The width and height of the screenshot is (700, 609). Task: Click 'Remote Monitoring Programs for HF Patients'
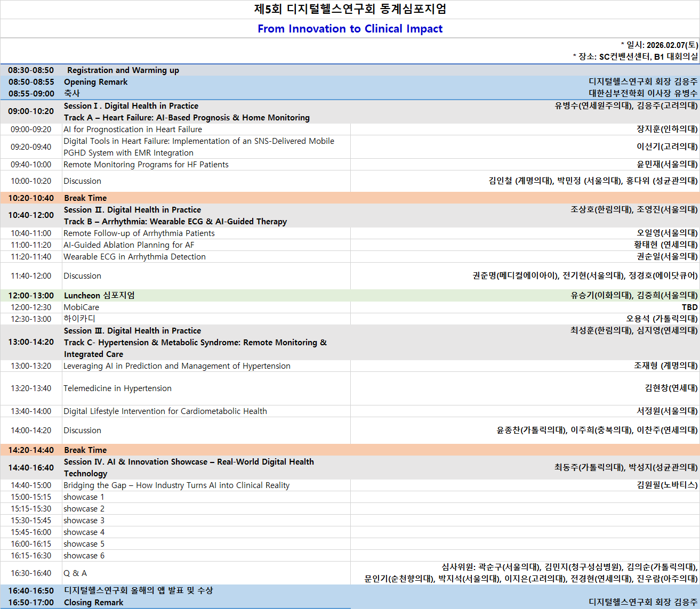coord(146,165)
